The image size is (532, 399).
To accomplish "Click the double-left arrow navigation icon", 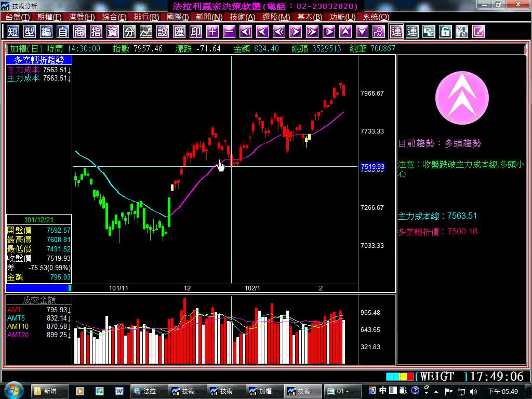I will point(279,32).
